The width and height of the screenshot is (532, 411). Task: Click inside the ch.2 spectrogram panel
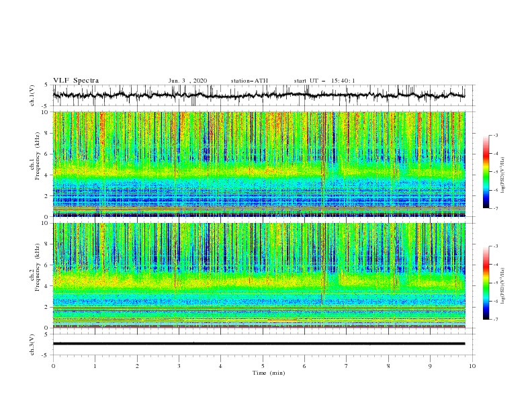tap(259, 275)
